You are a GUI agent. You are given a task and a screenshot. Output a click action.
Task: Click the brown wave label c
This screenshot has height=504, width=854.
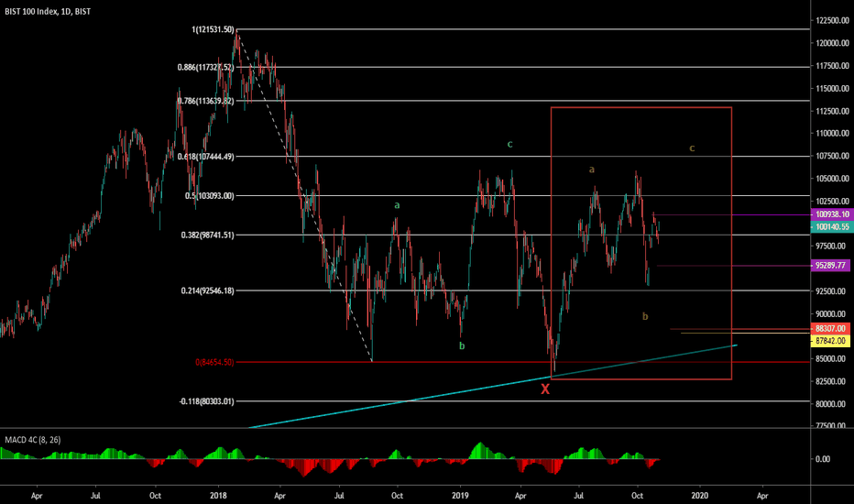point(692,148)
